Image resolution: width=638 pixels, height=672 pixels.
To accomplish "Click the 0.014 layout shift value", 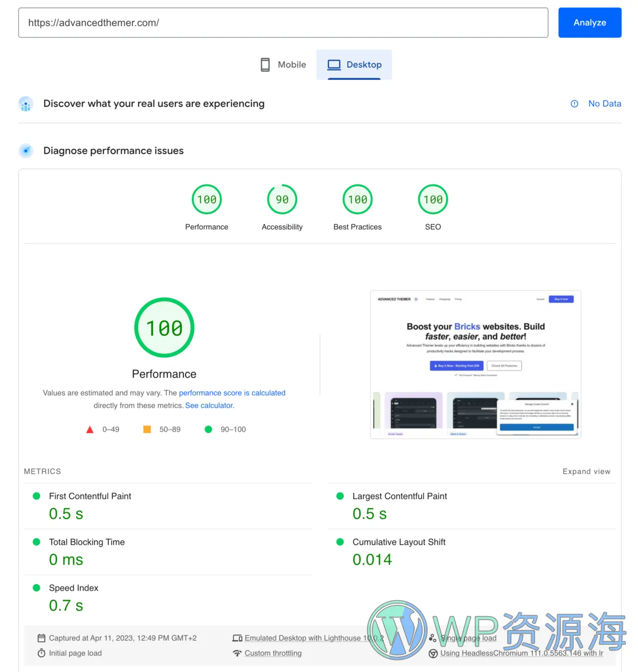I will click(x=372, y=559).
